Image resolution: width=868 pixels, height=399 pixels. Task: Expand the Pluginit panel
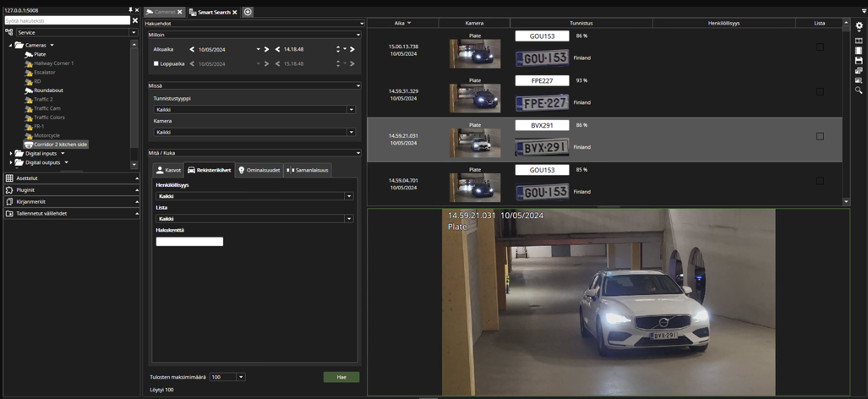click(x=71, y=190)
